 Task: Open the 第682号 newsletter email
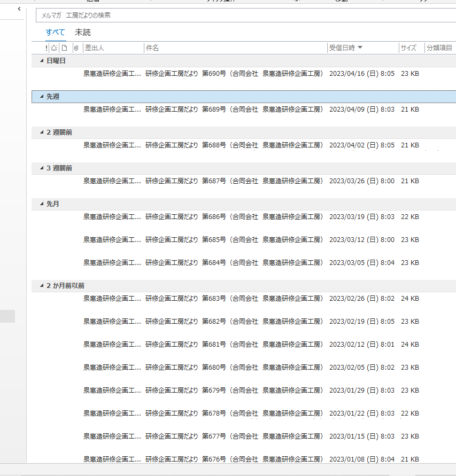(244, 322)
